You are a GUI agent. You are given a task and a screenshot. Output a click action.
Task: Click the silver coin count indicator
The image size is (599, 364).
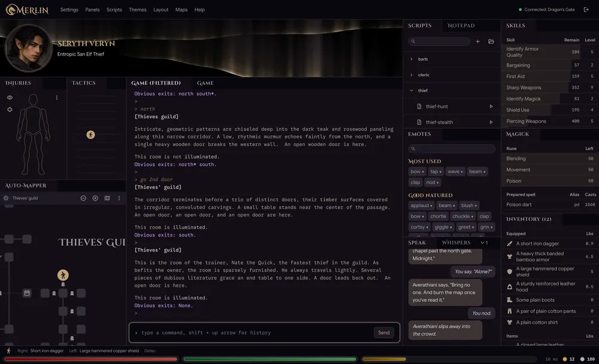pos(588,359)
